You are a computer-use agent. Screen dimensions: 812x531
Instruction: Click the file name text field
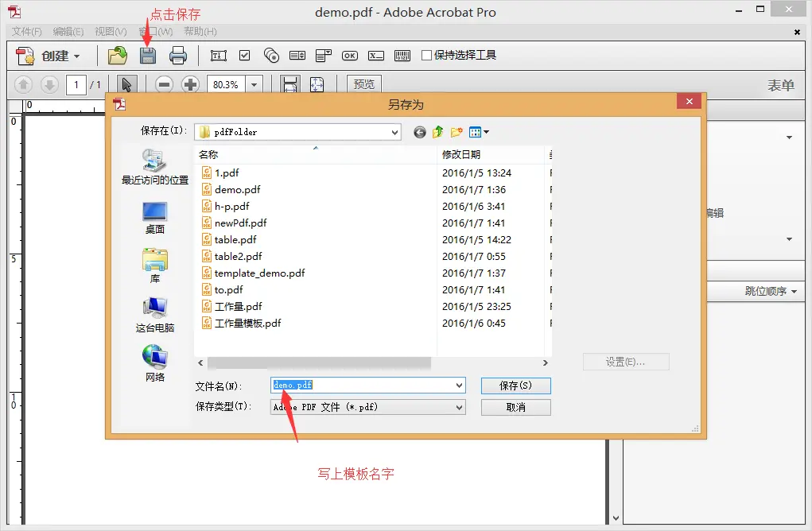[363, 385]
